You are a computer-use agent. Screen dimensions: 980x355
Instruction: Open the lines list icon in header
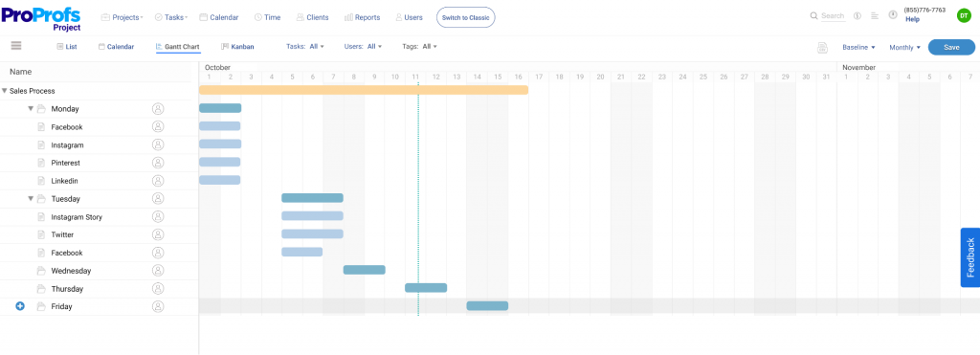click(875, 16)
